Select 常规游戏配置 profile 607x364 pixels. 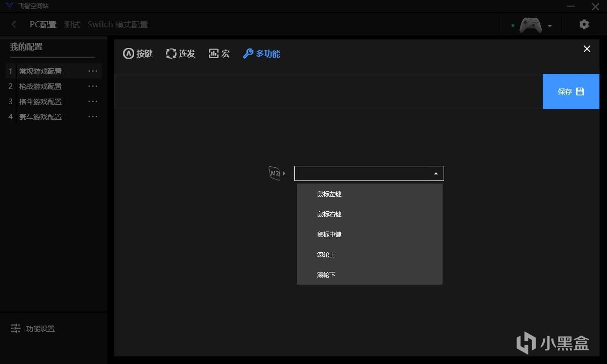40,71
